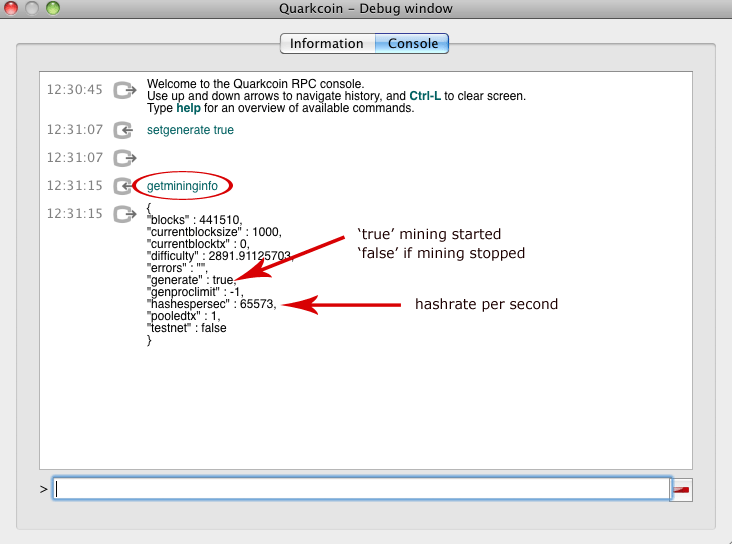Click the '"currentblocksize" : 1000' line
732x544 pixels.
214,232
